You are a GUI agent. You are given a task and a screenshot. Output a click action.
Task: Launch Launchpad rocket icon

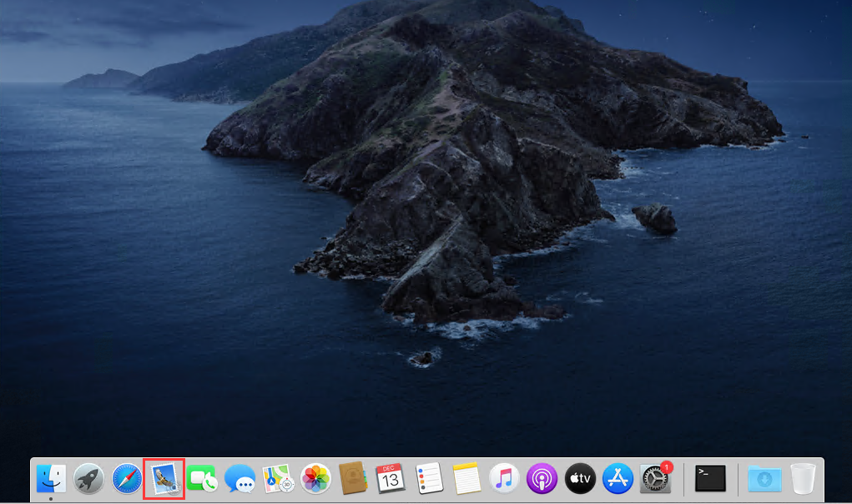tap(89, 478)
